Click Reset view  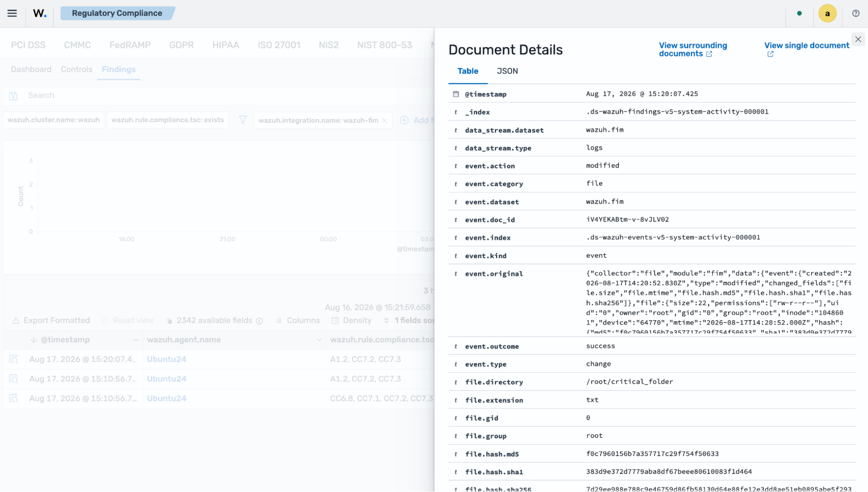tap(128, 320)
